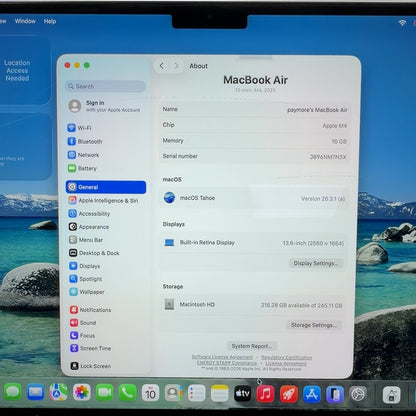Open System Report

coord(252,346)
